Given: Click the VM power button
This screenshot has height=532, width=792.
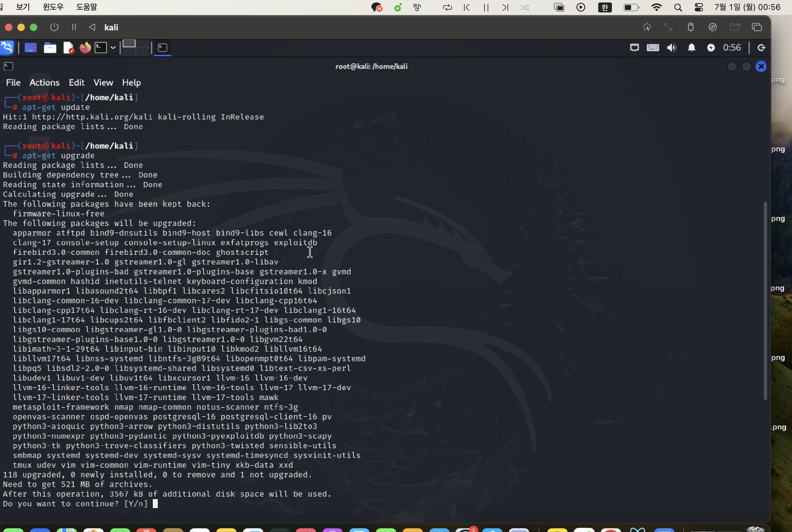Looking at the screenshot, I should (x=54, y=27).
